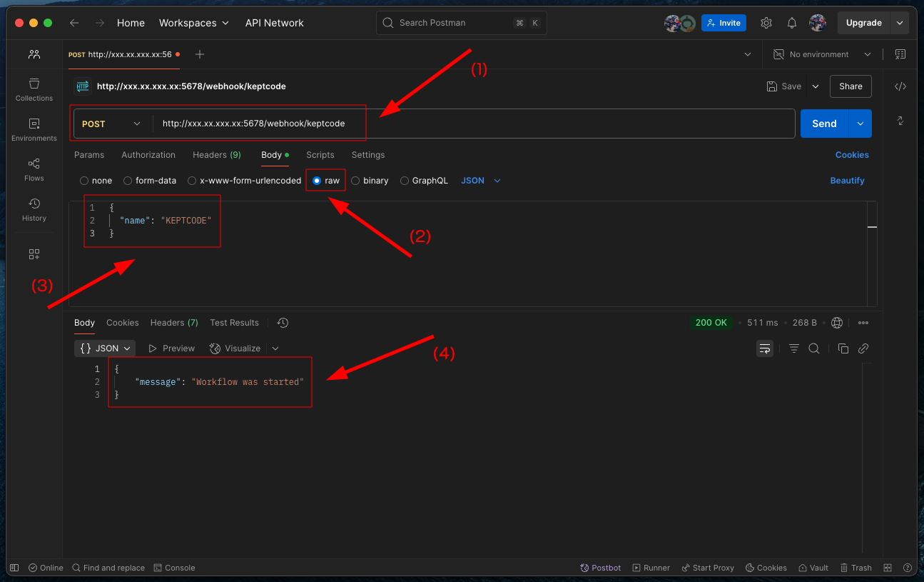The height and width of the screenshot is (582, 924).
Task: Click the Beautify link
Action: [847, 181]
